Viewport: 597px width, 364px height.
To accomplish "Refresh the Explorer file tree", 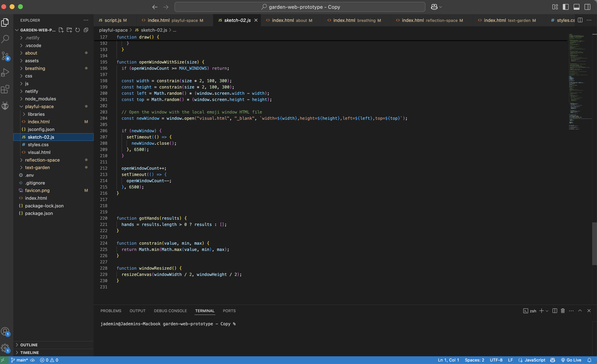I will [78, 30].
